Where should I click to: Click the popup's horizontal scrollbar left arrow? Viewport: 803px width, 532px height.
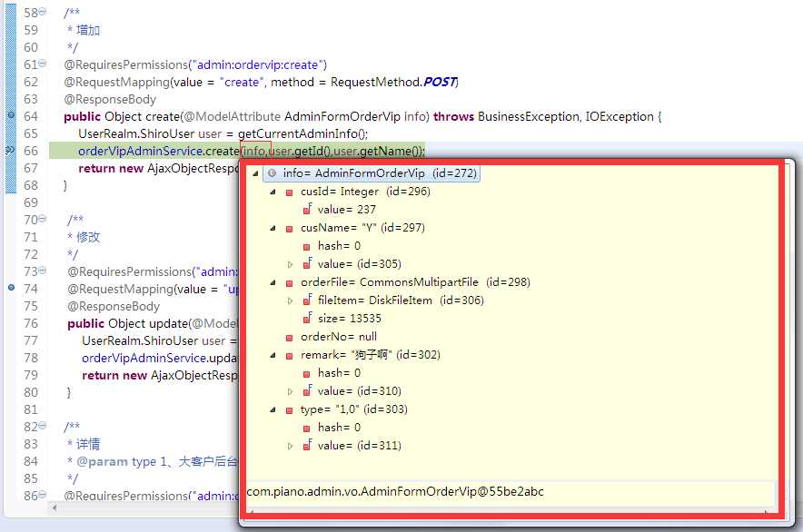coord(251,511)
